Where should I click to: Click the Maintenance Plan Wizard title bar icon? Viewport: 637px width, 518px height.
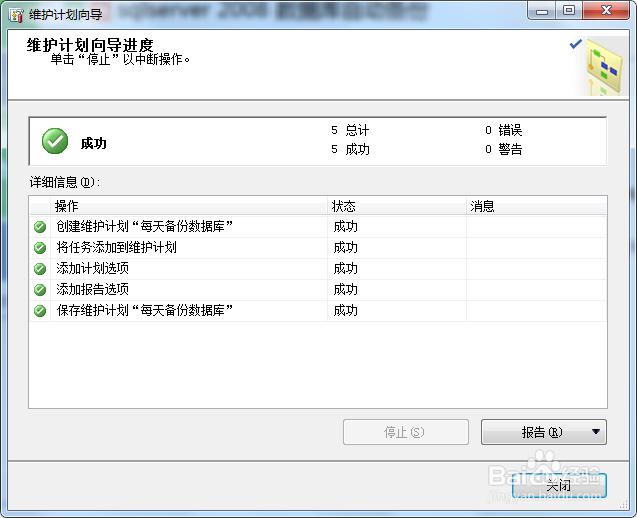coord(16,15)
